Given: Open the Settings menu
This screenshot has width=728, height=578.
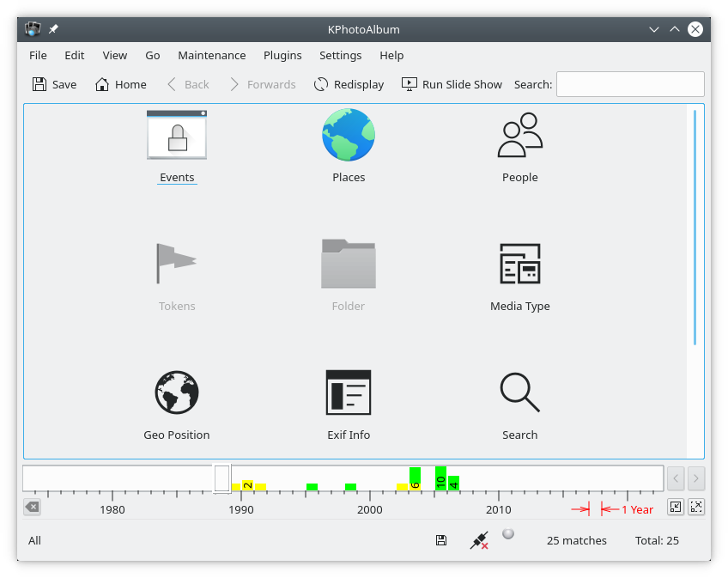Looking at the screenshot, I should [x=340, y=55].
